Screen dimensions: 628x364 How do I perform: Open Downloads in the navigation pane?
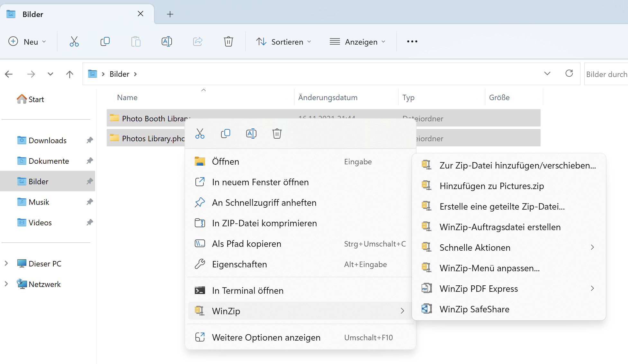(48, 140)
